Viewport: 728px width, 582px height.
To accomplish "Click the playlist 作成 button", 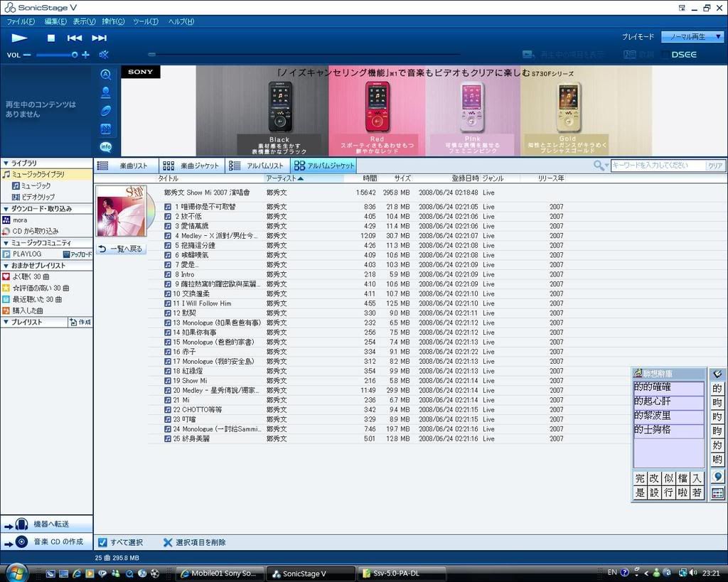I will (x=80, y=322).
